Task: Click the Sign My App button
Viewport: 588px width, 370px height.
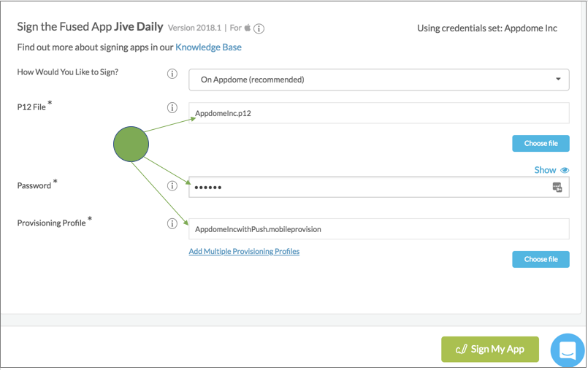Action: (x=489, y=349)
